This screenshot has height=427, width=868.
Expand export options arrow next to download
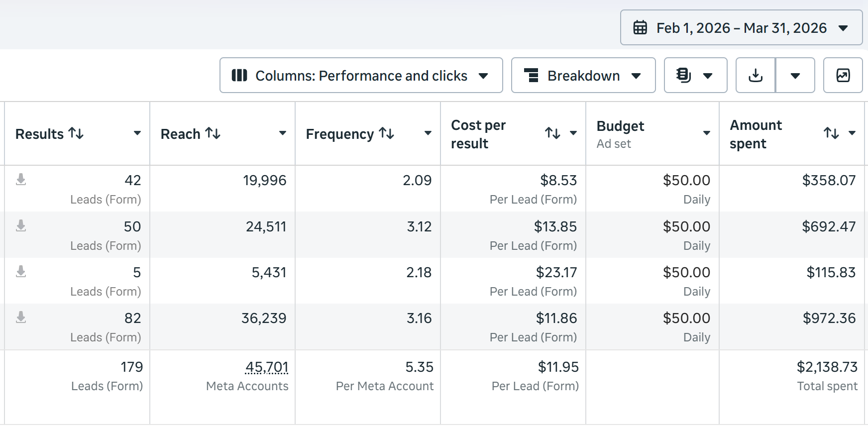pyautogui.click(x=795, y=75)
